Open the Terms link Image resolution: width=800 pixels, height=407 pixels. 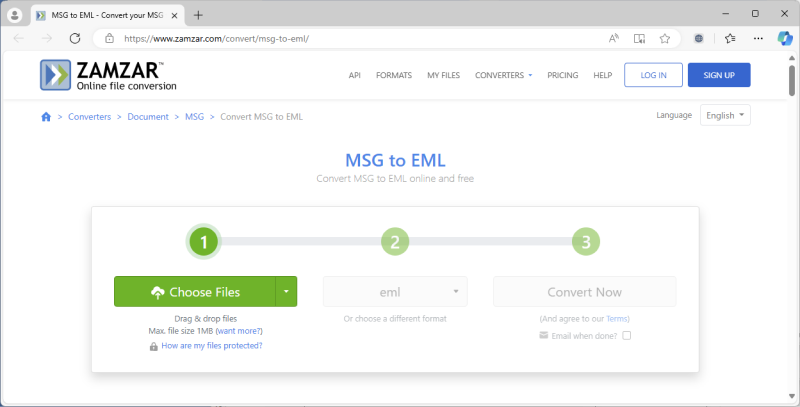coord(617,319)
